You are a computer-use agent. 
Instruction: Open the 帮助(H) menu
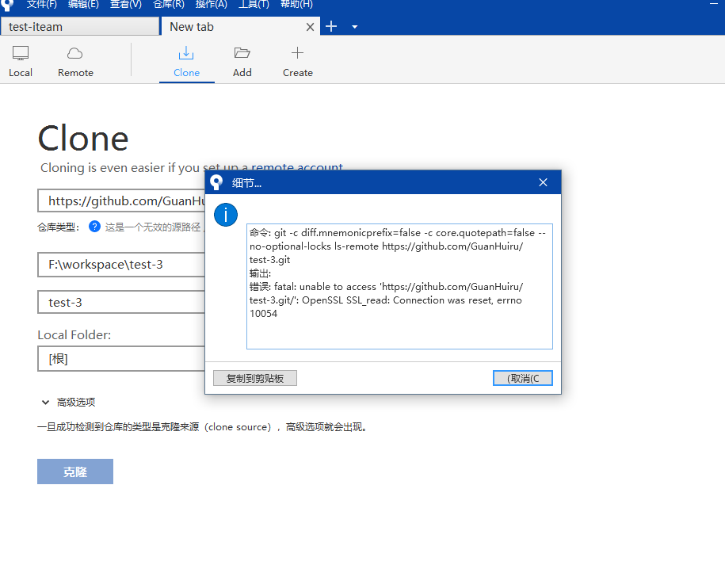[x=296, y=5]
